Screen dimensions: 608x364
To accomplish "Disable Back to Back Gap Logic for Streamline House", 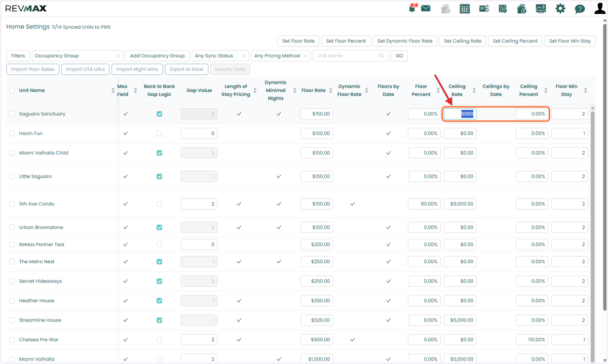I will [160, 320].
